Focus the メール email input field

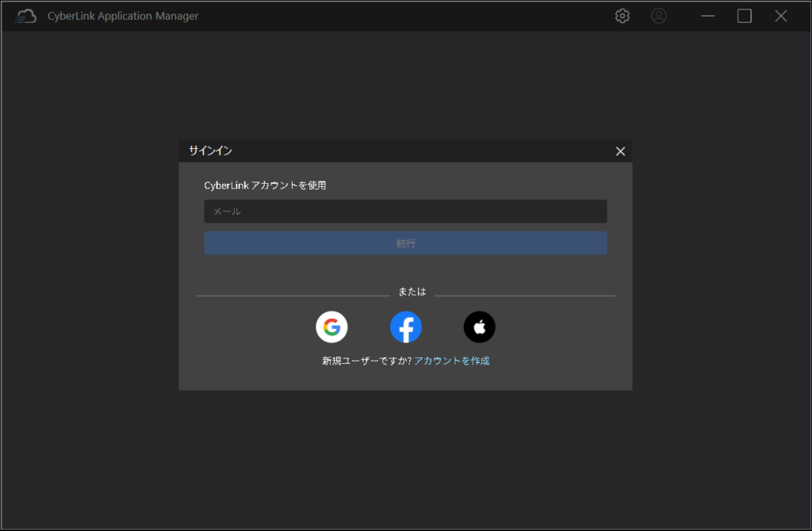coord(405,212)
